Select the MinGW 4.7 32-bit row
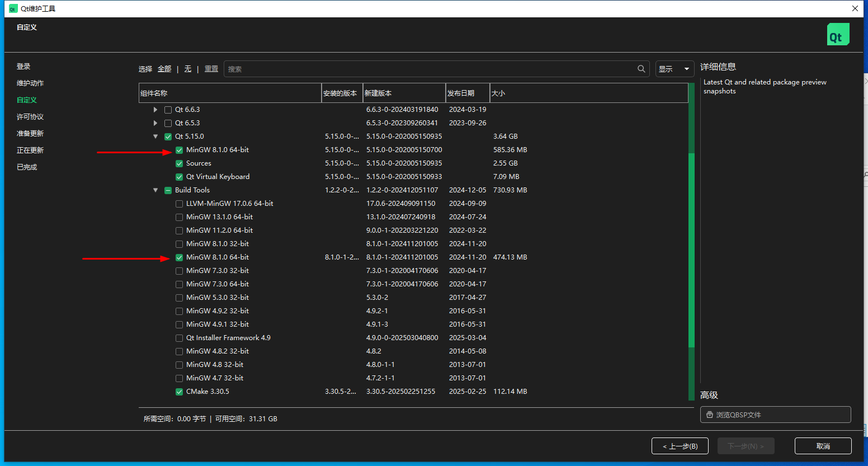 413,378
